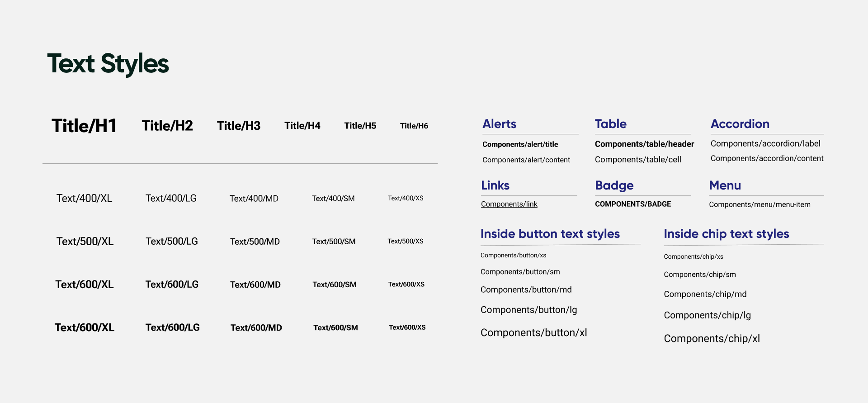Click the Text Styles page heading

click(108, 63)
